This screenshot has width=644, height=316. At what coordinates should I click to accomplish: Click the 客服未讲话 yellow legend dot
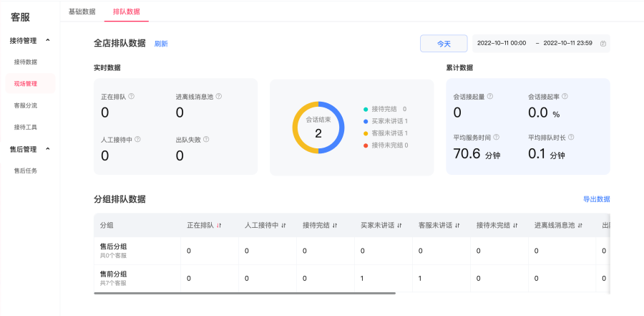[x=366, y=133]
